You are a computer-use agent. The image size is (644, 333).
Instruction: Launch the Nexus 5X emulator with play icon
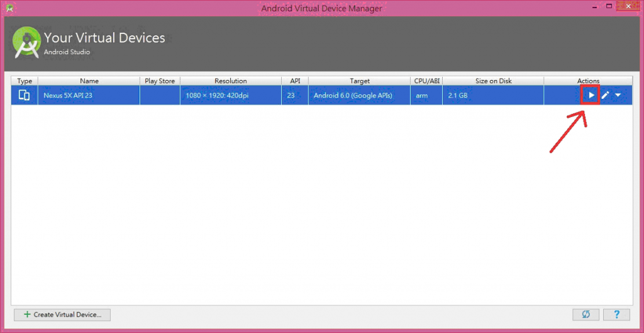pyautogui.click(x=591, y=96)
